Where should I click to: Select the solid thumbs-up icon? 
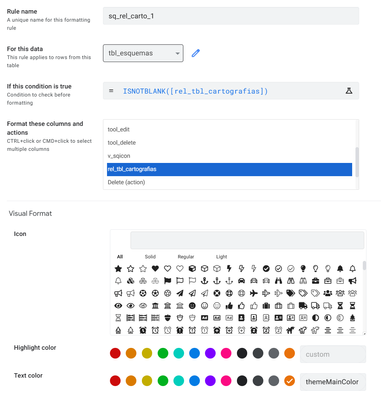[229, 305]
